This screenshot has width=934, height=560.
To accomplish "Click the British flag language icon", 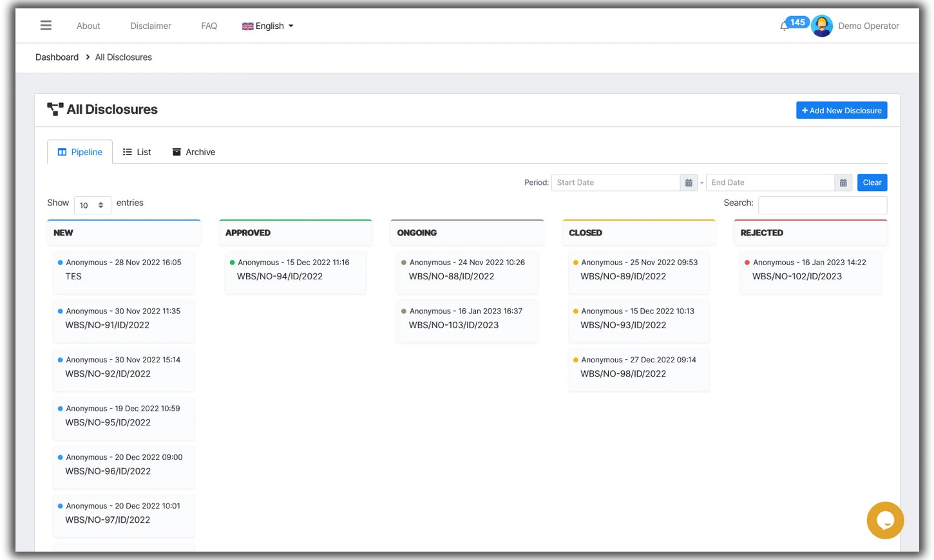I will click(247, 26).
